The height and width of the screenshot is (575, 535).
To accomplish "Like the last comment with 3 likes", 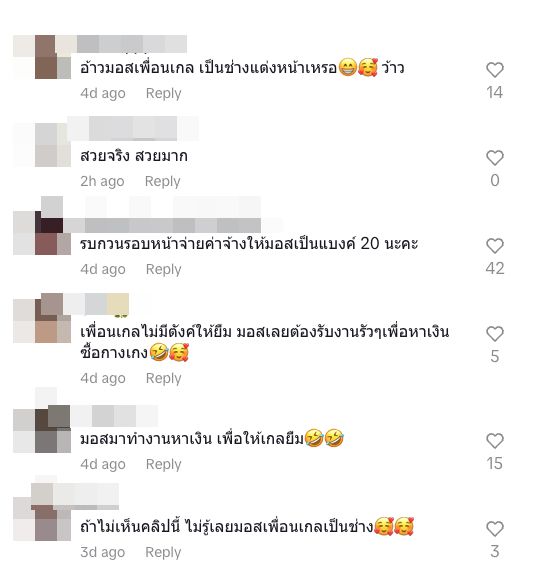I will point(495,529).
